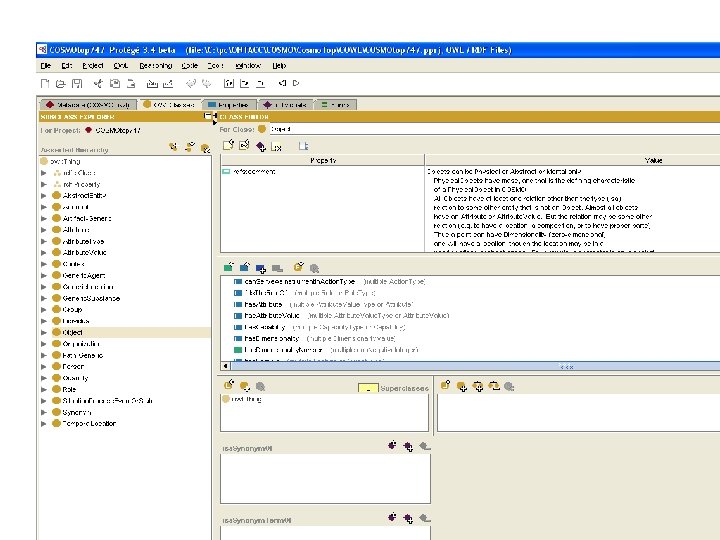Click the Save Project toolbar icon
720x540 pixels.
pyautogui.click(x=79, y=84)
